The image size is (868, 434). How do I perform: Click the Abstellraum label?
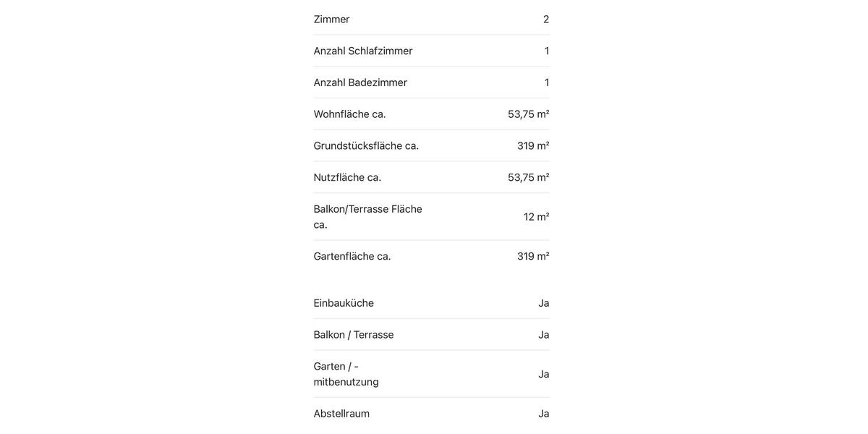coord(341,414)
